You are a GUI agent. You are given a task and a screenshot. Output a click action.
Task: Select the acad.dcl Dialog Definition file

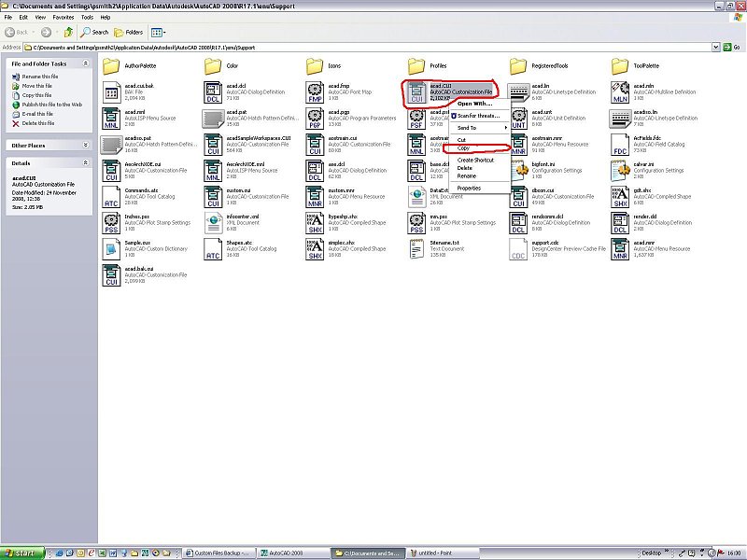coord(245,91)
